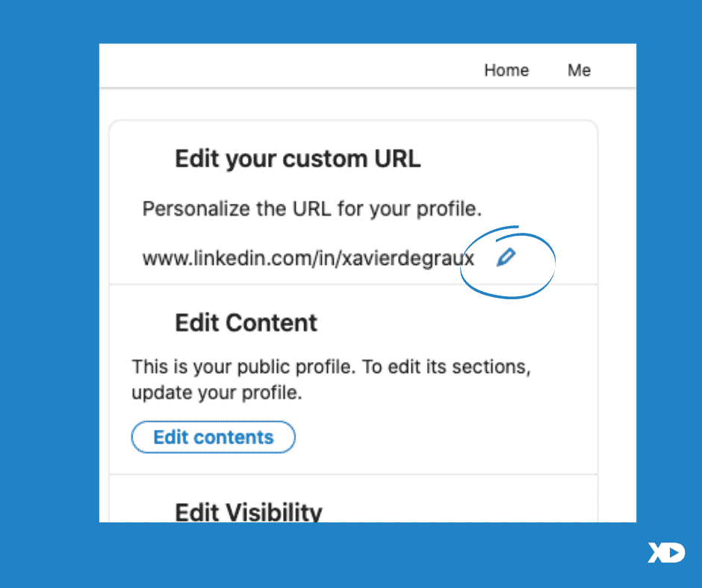Click the "This is your public profile" description line
702x588 pixels.
332,367
